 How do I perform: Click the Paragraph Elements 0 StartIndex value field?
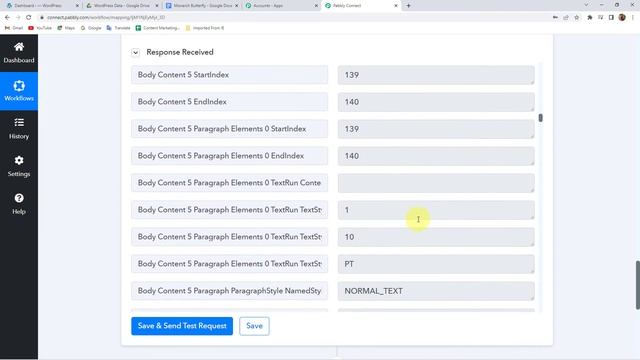(436, 129)
